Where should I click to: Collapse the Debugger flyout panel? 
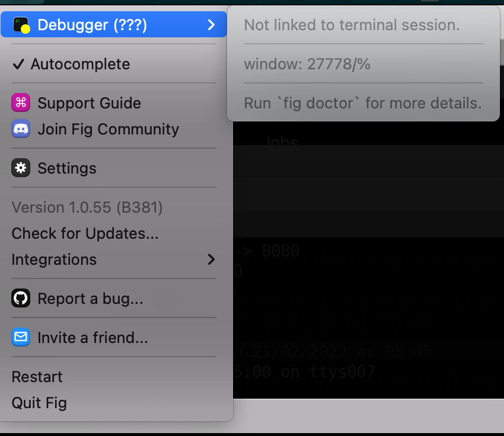pyautogui.click(x=211, y=25)
